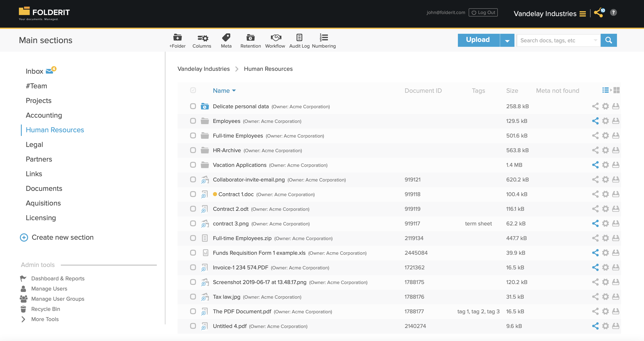Check the Delicate personal data checkbox
644x341 pixels.
tap(193, 106)
